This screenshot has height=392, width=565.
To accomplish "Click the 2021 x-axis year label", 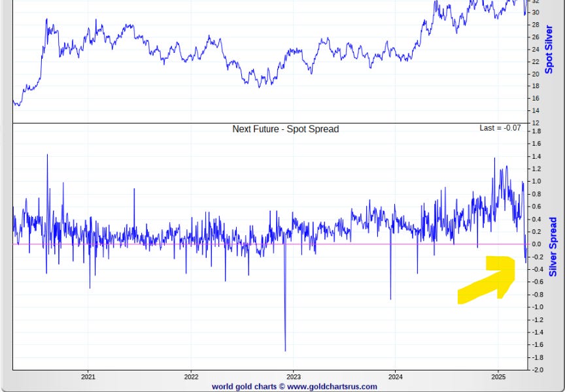I will (x=88, y=377).
